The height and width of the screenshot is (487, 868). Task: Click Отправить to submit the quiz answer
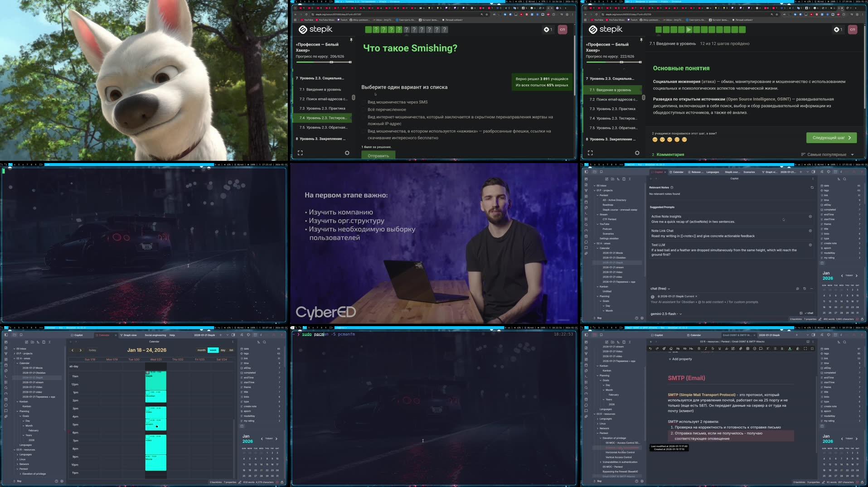[378, 155]
